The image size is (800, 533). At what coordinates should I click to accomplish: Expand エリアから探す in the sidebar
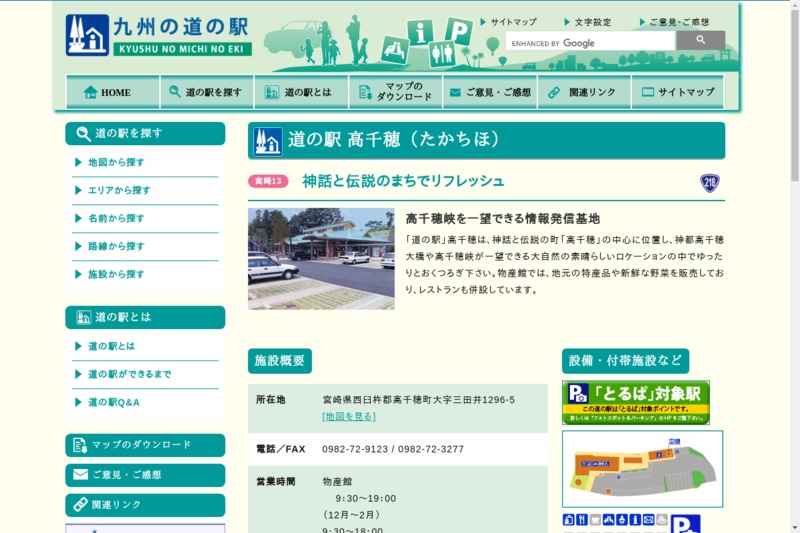point(118,190)
